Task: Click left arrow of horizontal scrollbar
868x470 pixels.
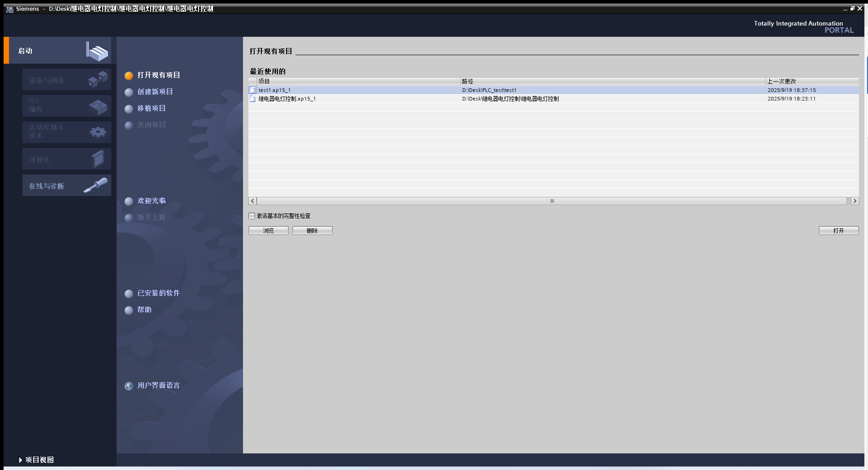Action: coord(252,201)
